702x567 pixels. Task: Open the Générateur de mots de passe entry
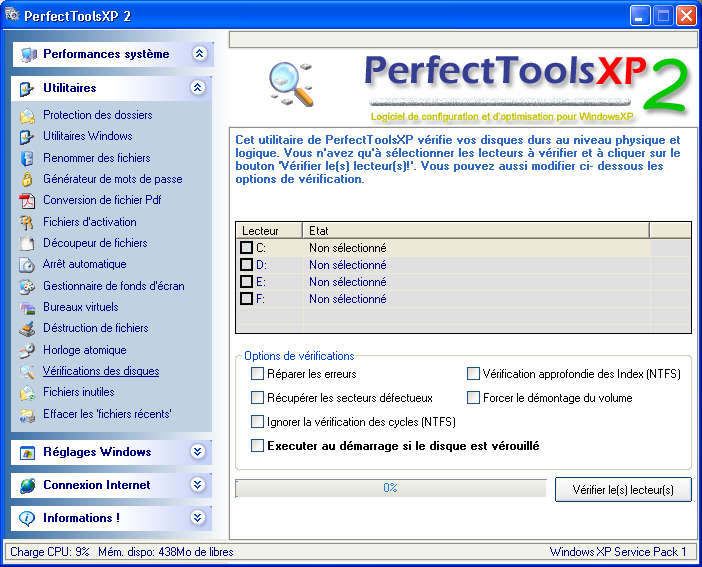point(113,179)
